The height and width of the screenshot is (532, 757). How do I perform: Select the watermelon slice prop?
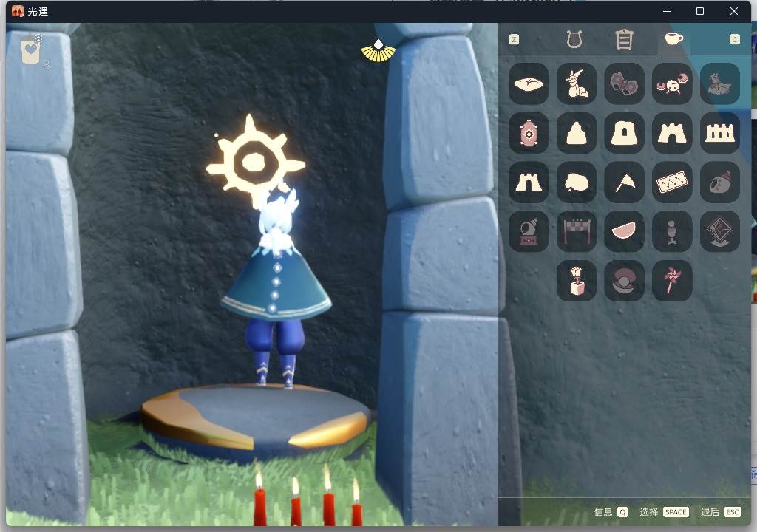[624, 231]
